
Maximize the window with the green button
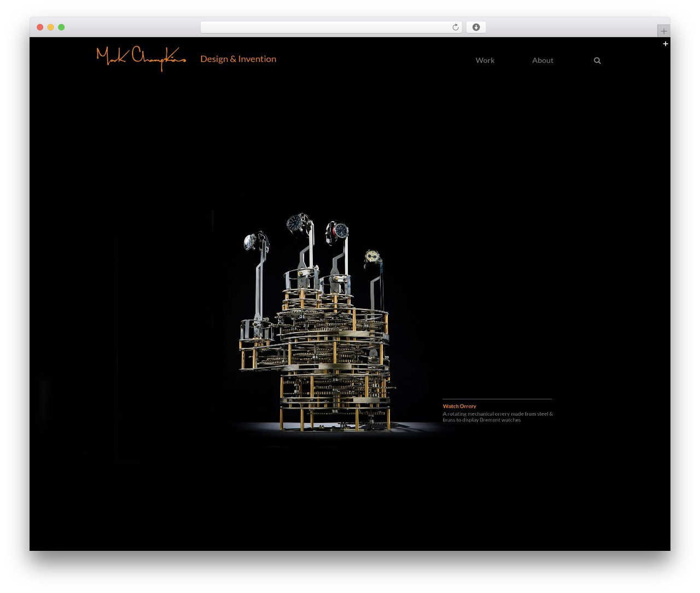[x=61, y=27]
